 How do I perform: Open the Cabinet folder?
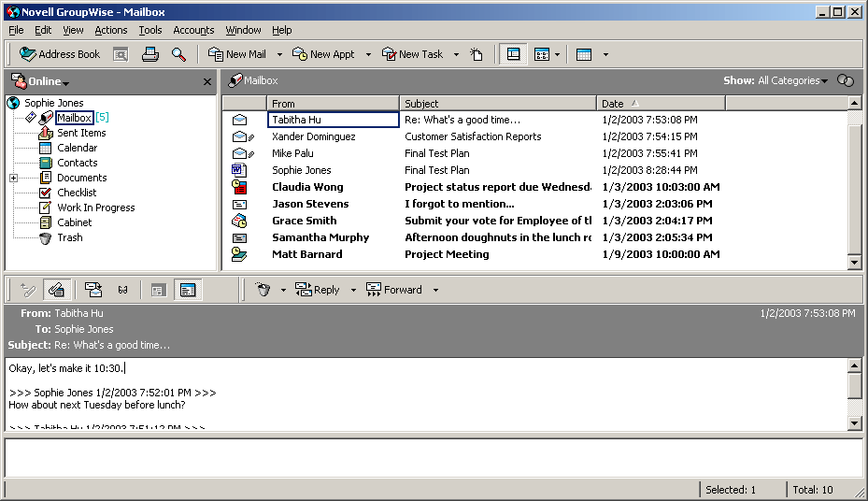(x=74, y=222)
